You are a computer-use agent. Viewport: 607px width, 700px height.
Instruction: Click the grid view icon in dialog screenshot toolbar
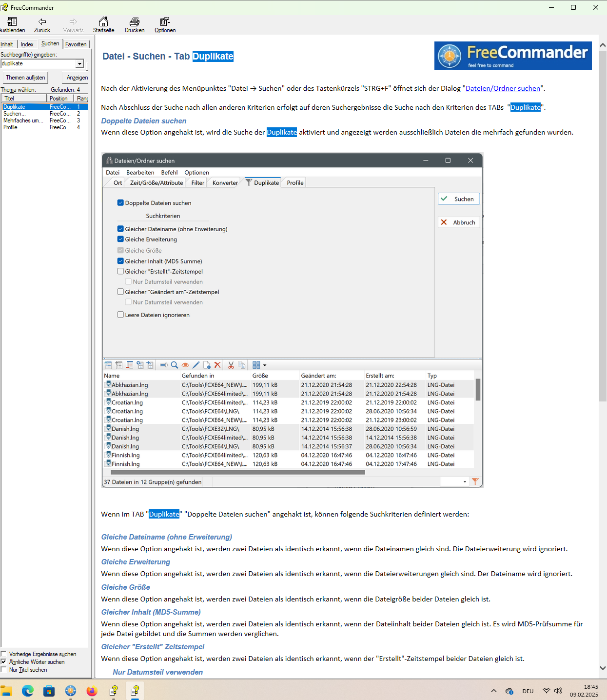click(x=256, y=365)
